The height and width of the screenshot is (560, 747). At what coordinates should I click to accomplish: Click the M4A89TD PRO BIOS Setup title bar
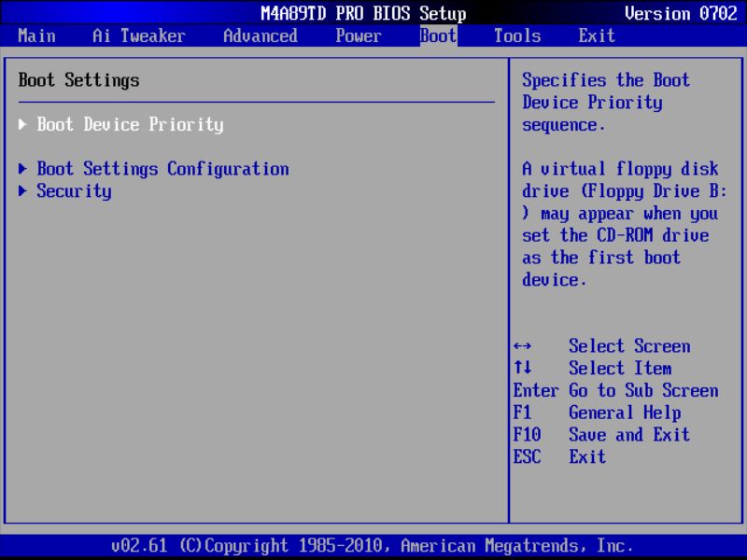coord(364,13)
